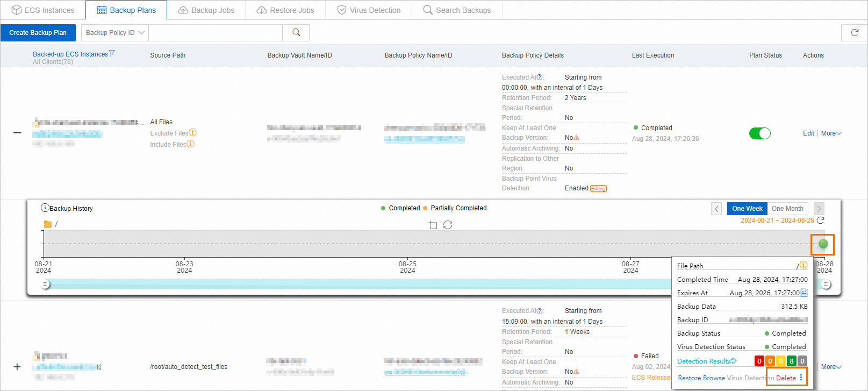Open the root folder icon in history

(x=48, y=224)
